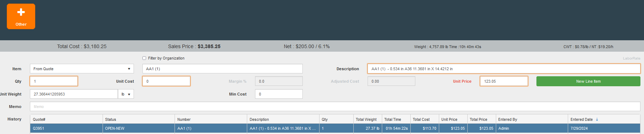Enable Filter by Organization checkbox
This screenshot has width=644, height=134.
coord(144,58)
